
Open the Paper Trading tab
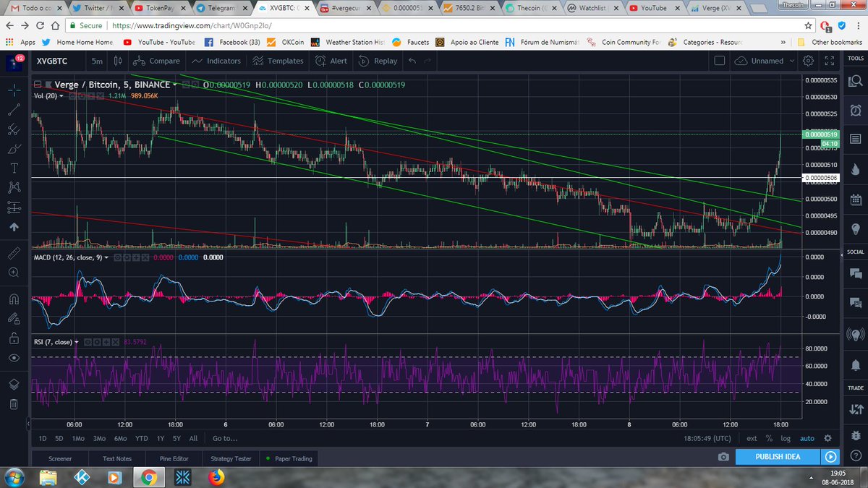click(x=289, y=458)
